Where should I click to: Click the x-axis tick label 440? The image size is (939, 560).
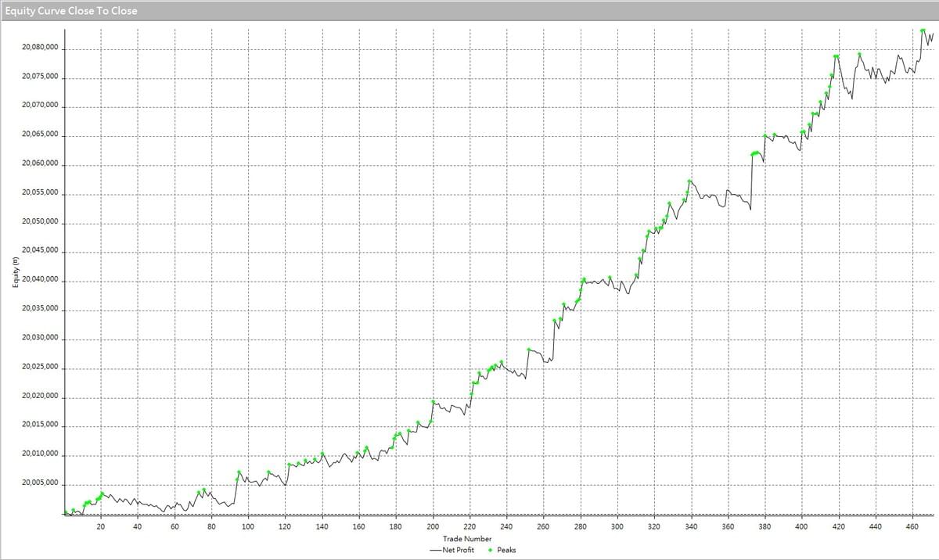[x=876, y=527]
